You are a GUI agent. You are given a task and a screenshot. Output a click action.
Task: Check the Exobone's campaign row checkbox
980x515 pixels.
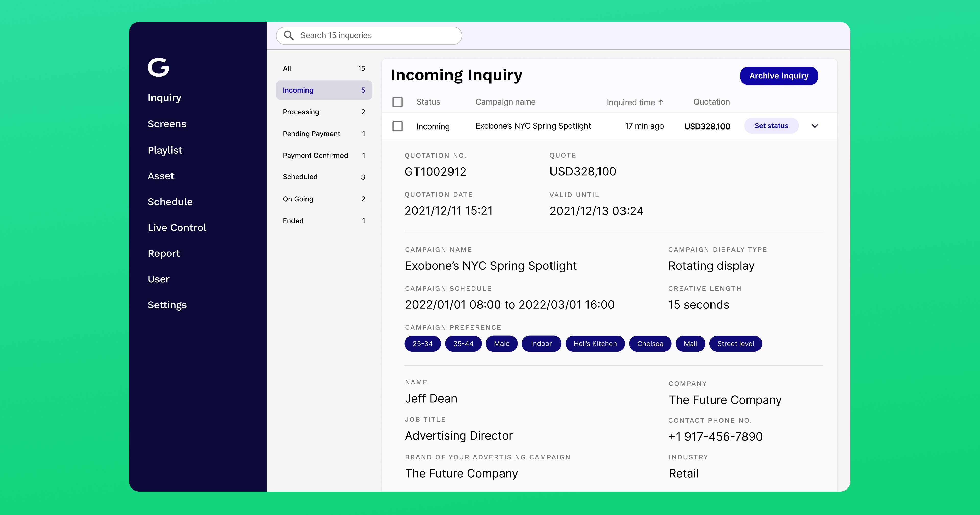[x=397, y=126]
